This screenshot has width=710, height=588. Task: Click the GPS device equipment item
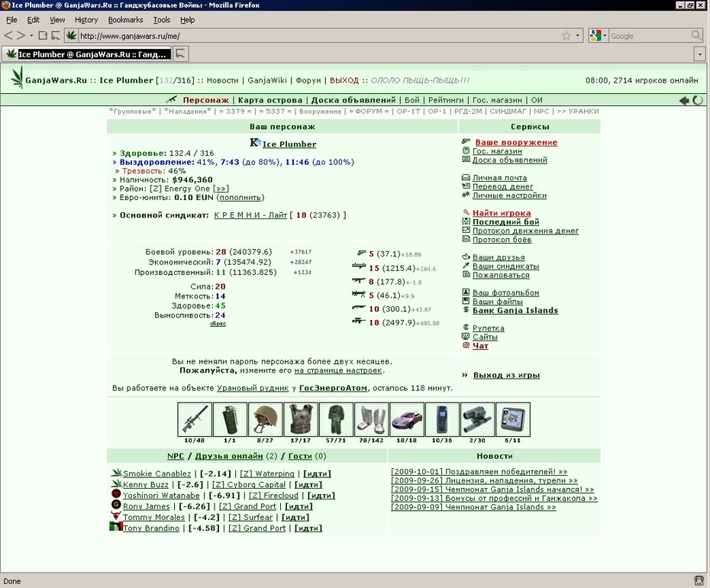[512, 419]
